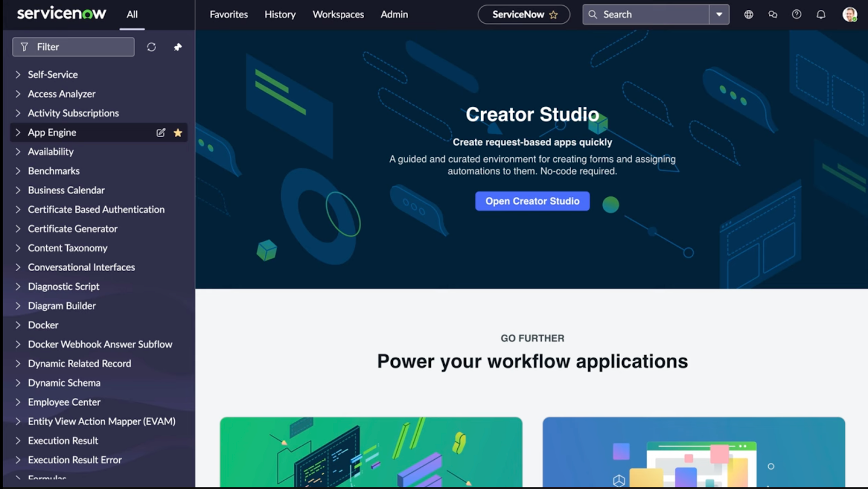868x489 pixels.
Task: Open the Admin menu
Action: pos(394,15)
